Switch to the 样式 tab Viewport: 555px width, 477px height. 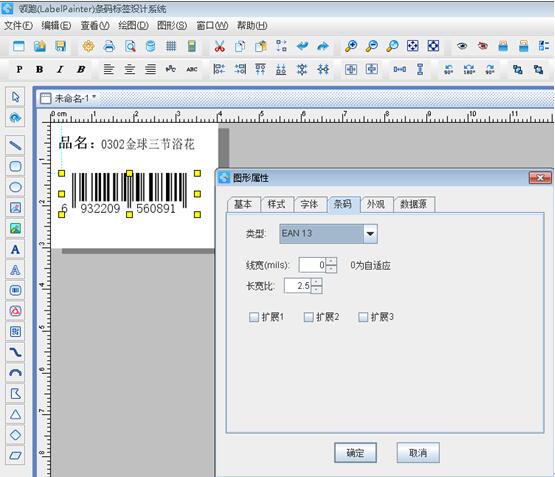[276, 204]
